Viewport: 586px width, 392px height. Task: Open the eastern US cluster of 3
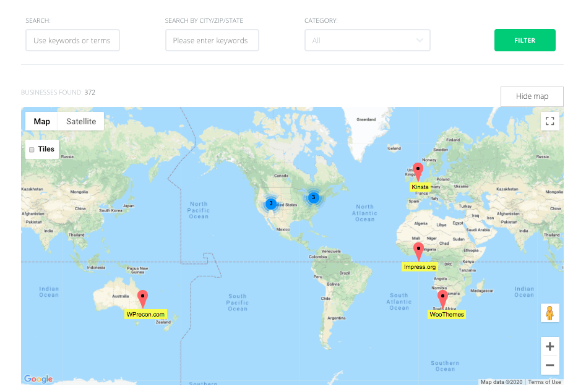[314, 197]
